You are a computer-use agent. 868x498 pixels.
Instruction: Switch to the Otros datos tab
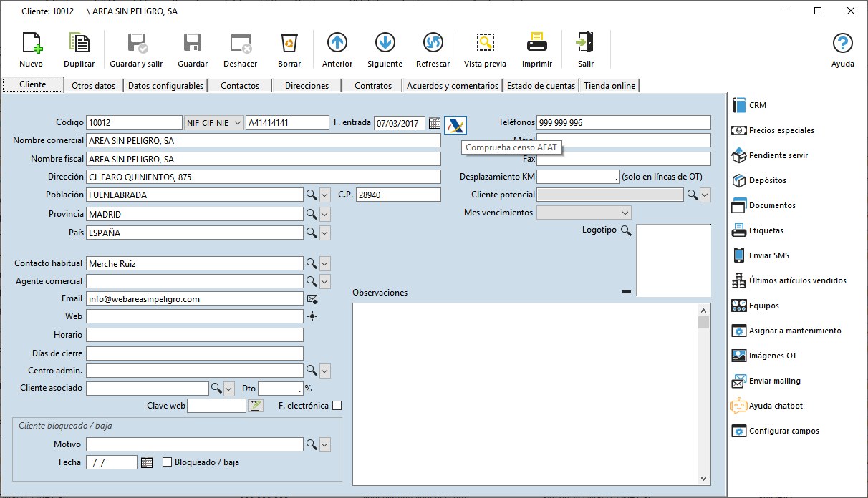point(94,86)
